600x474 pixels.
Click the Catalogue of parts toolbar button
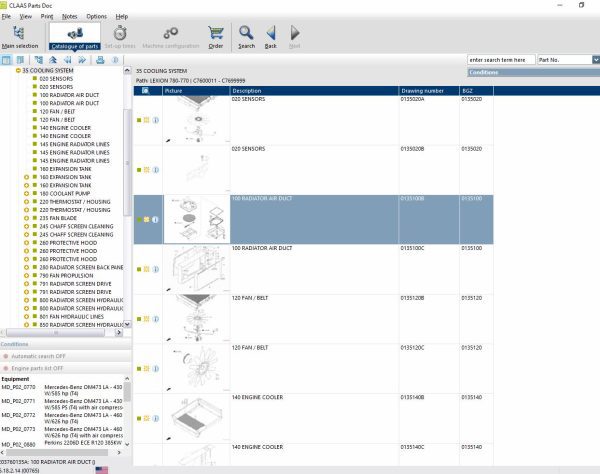[x=75, y=37]
